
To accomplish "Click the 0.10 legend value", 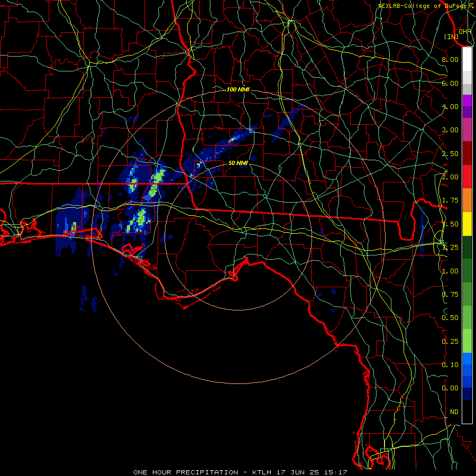I will pyautogui.click(x=450, y=365).
